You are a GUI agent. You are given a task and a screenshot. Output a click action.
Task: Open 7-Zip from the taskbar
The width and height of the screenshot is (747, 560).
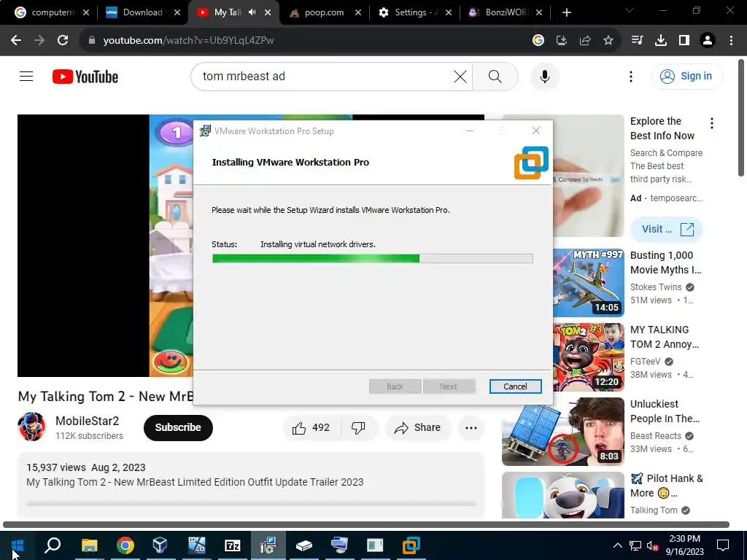click(232, 545)
